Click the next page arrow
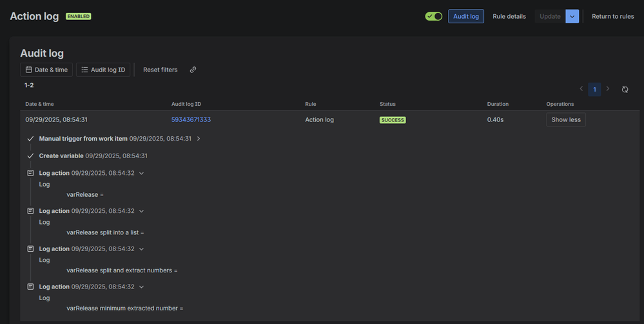Image resolution: width=644 pixels, height=324 pixels. 608,89
